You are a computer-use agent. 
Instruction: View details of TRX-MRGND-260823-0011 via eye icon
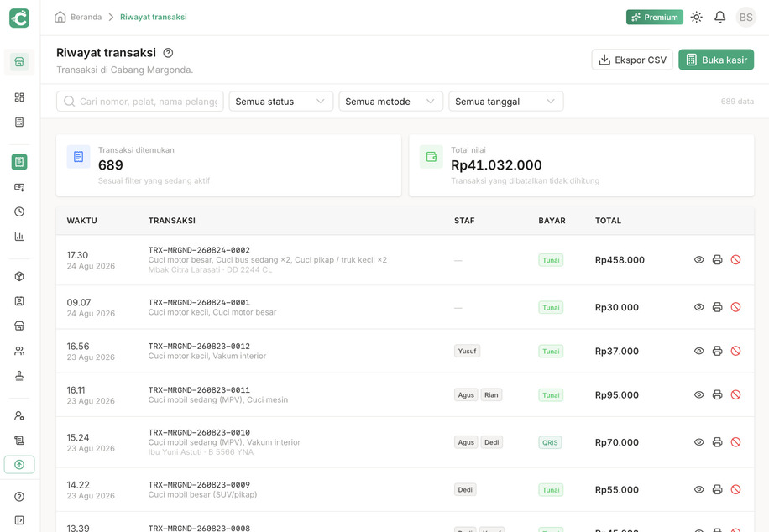698,394
